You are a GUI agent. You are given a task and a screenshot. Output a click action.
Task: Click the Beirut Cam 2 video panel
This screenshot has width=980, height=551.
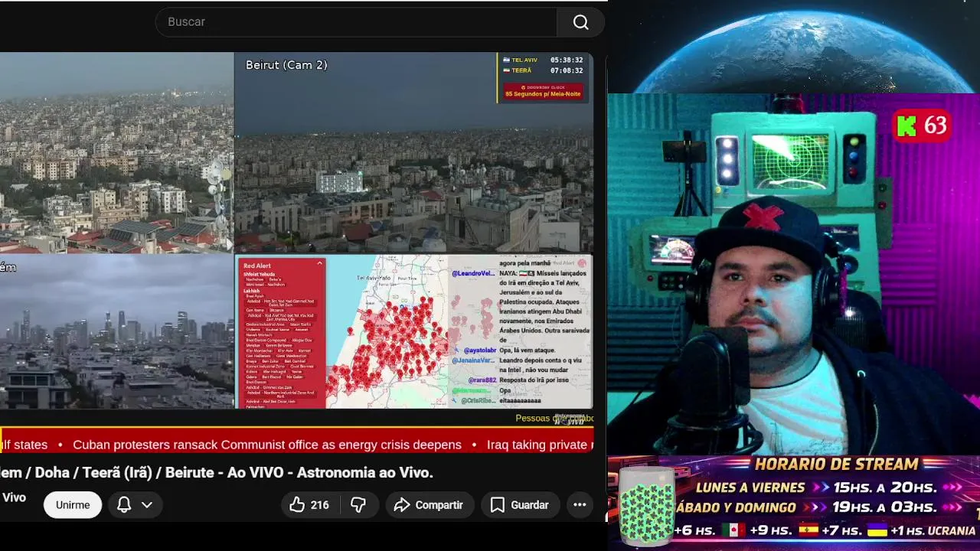point(413,152)
